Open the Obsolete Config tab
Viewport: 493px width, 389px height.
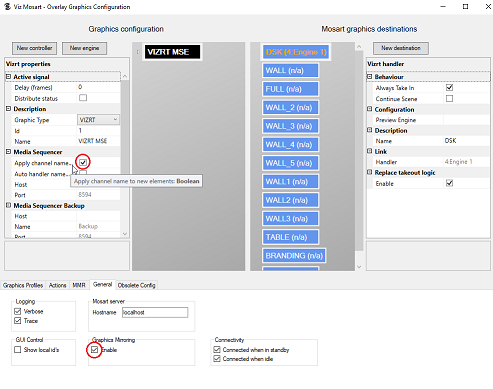(137, 285)
